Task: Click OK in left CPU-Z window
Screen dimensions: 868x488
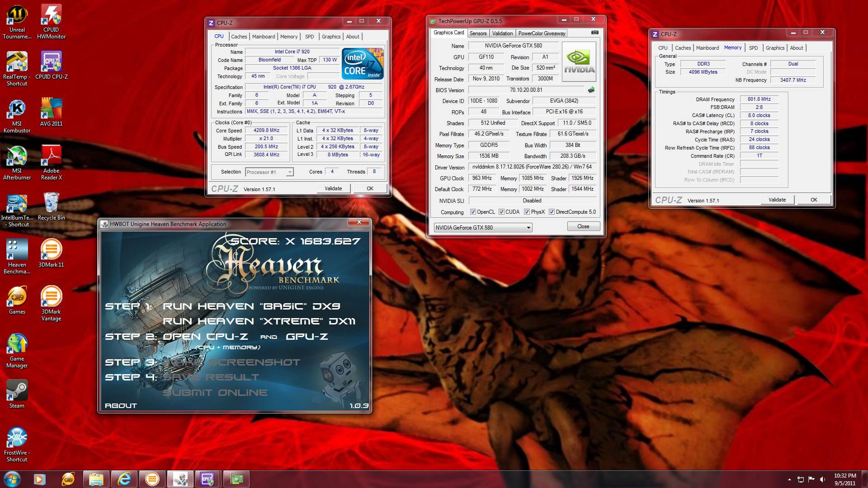Action: pos(370,188)
